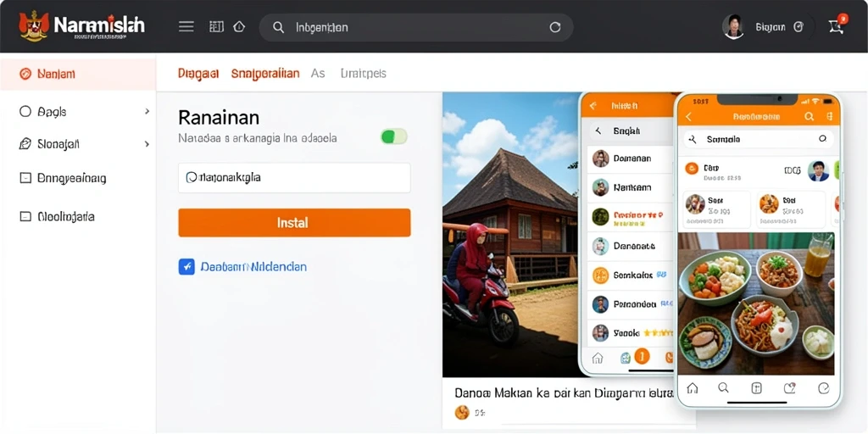This screenshot has height=434, width=868.
Task: Tap orange center button in rear phone bar
Action: pyautogui.click(x=641, y=357)
